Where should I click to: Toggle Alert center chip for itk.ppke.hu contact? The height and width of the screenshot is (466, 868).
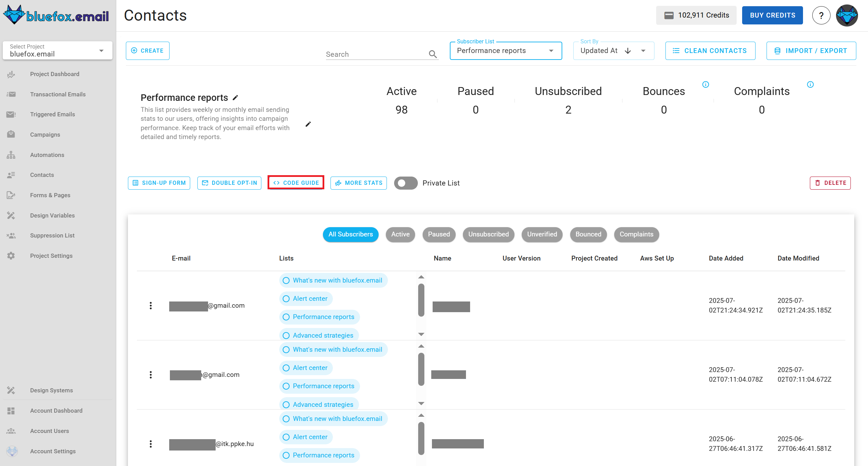[306, 437]
